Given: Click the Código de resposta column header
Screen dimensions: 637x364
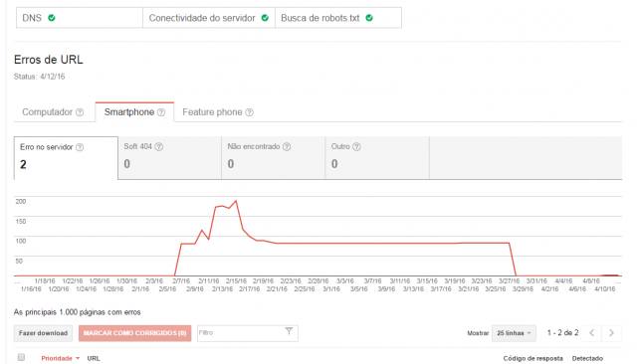Looking at the screenshot, I should 533,358.
